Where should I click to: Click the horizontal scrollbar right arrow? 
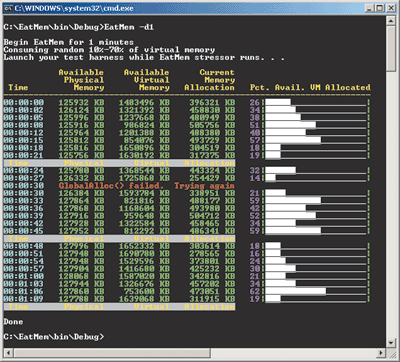pos(382,353)
